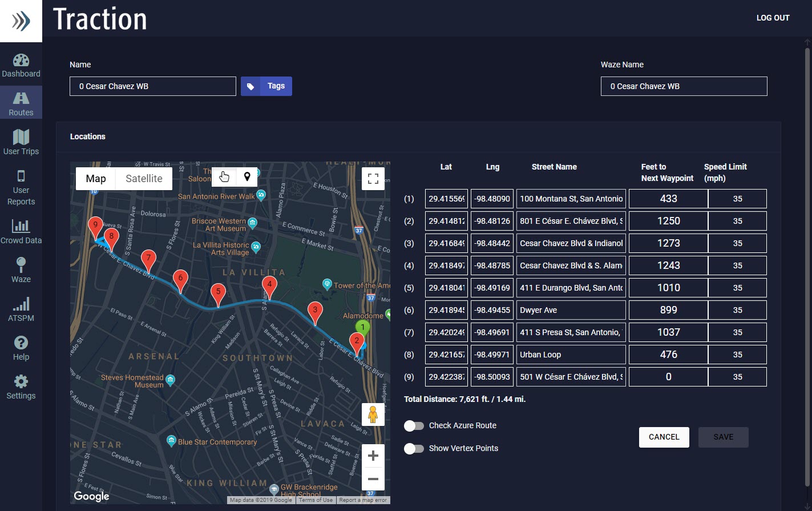812x511 pixels.
Task: Edit speed limit field of waypoint 1
Action: (x=738, y=199)
